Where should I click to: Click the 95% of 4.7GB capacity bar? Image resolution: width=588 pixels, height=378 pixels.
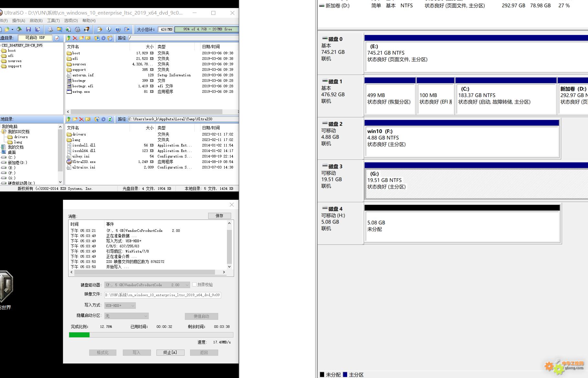(x=207, y=29)
